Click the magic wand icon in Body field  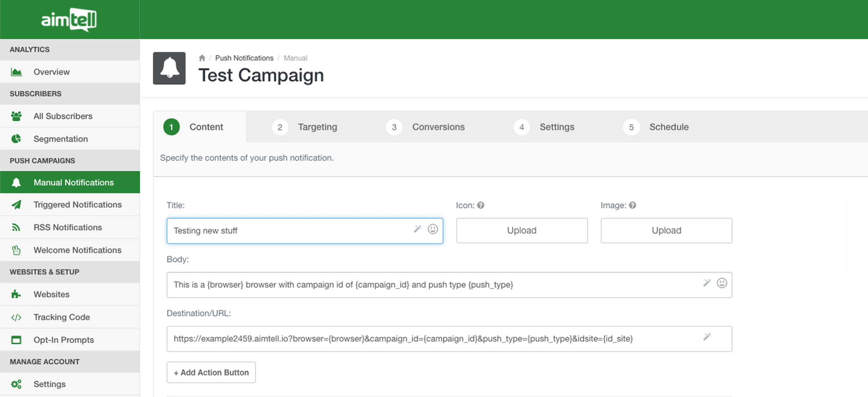(x=707, y=283)
